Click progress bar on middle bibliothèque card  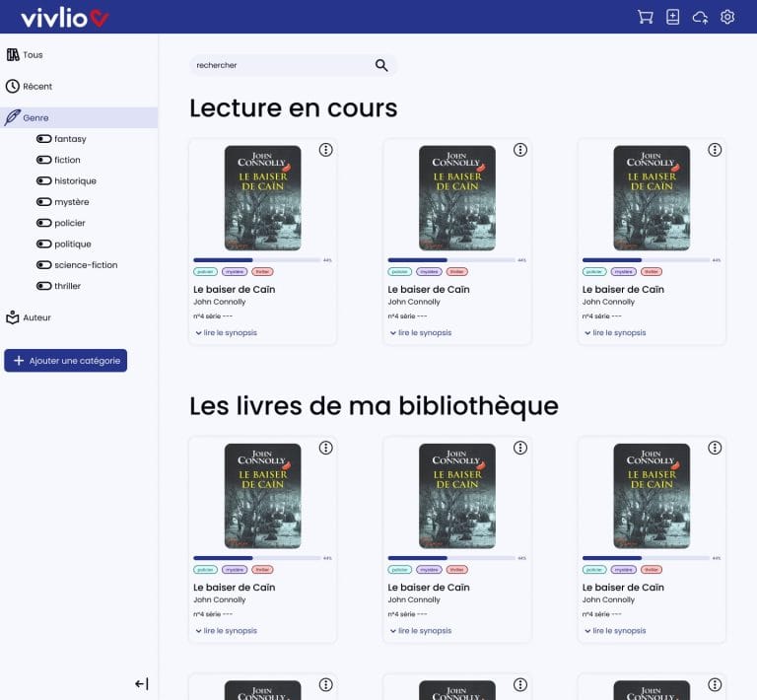451,558
